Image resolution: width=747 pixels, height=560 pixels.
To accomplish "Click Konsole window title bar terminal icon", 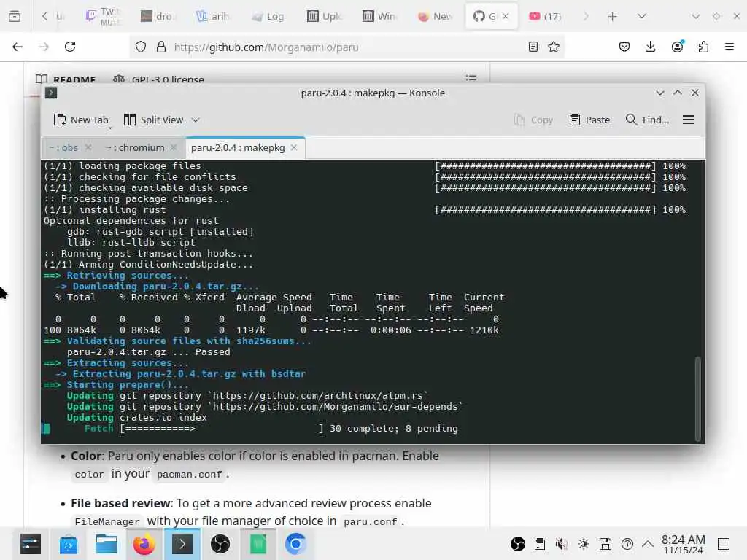I will click(51, 93).
